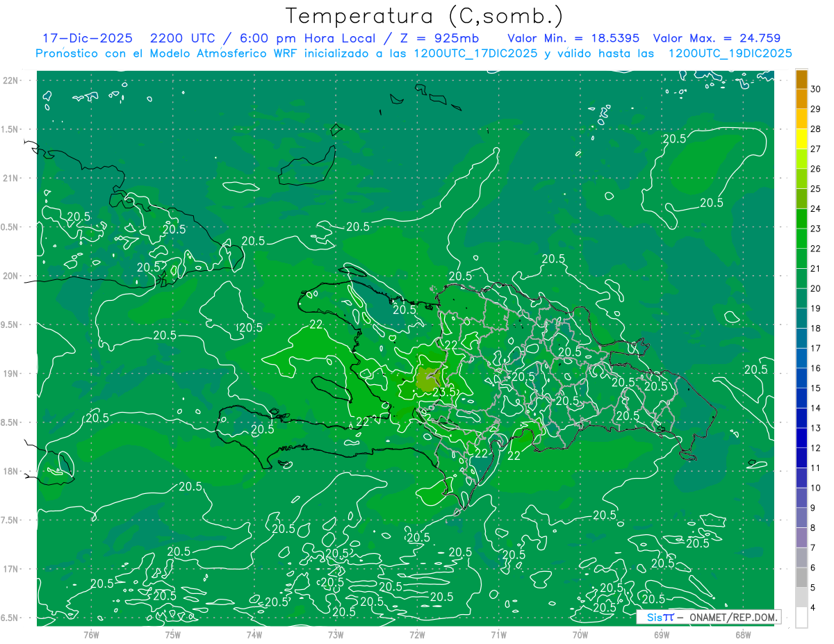Click the olive warmest patch above "23.5"

point(427,379)
